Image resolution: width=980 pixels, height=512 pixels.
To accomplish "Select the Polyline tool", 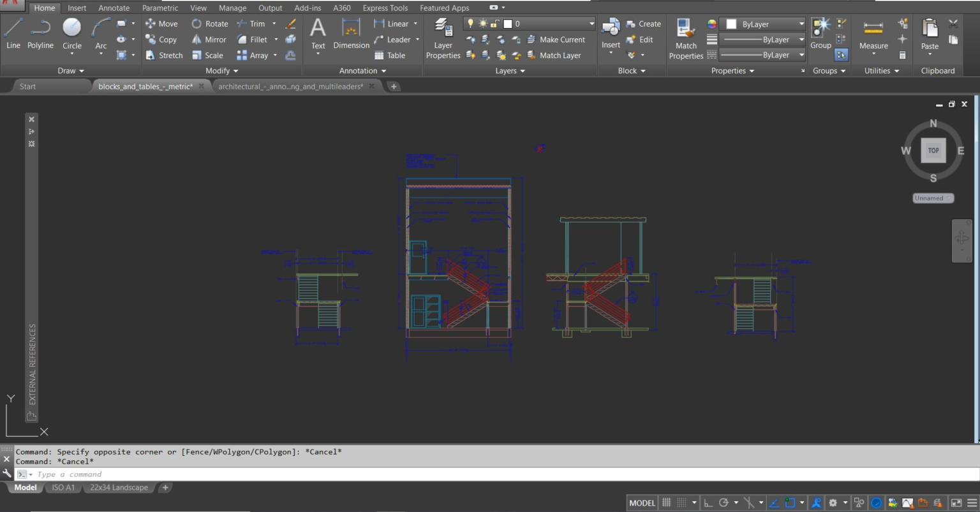I will tap(40, 35).
